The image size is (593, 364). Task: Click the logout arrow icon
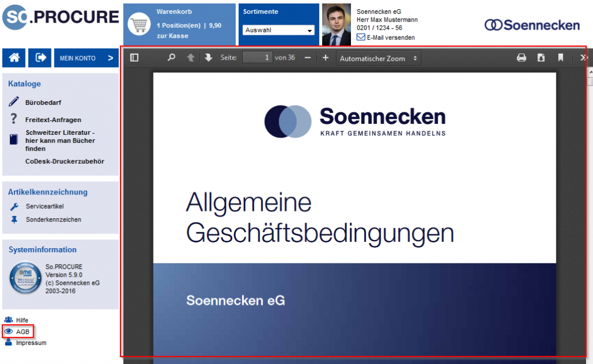[40, 58]
